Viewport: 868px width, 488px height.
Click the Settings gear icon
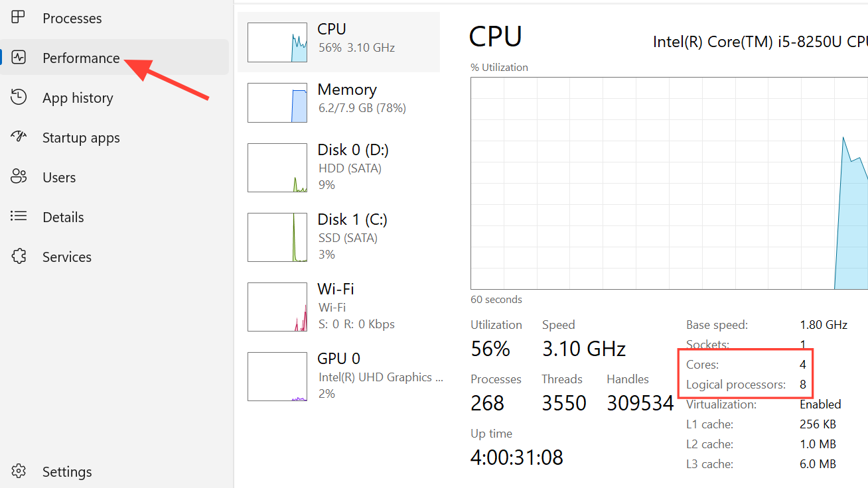[x=19, y=471]
